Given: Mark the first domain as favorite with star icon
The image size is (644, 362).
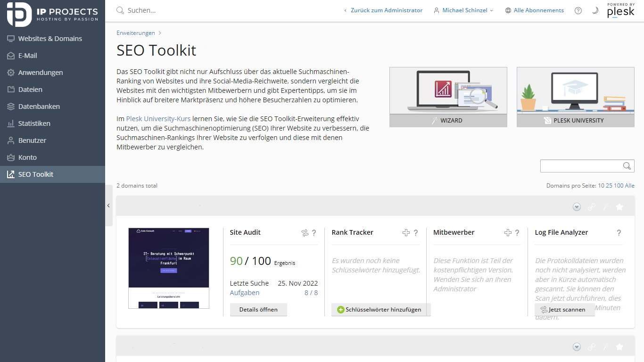Looking at the screenshot, I should coord(619,206).
